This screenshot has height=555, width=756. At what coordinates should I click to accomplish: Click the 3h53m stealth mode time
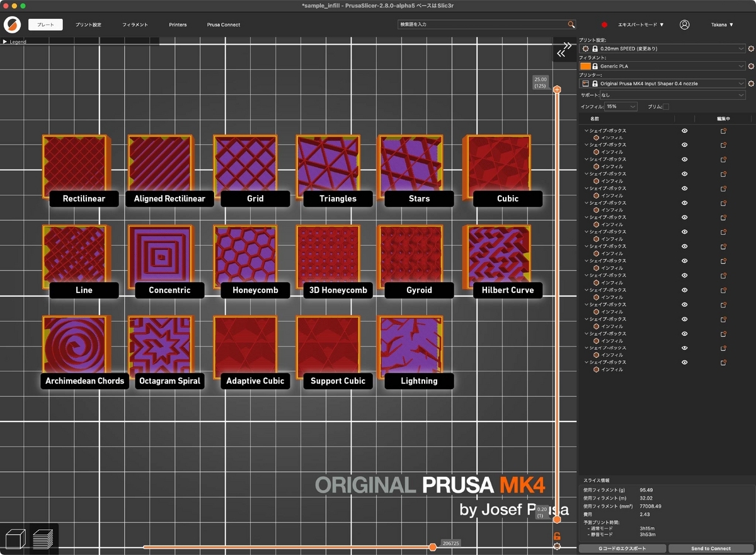(x=647, y=534)
